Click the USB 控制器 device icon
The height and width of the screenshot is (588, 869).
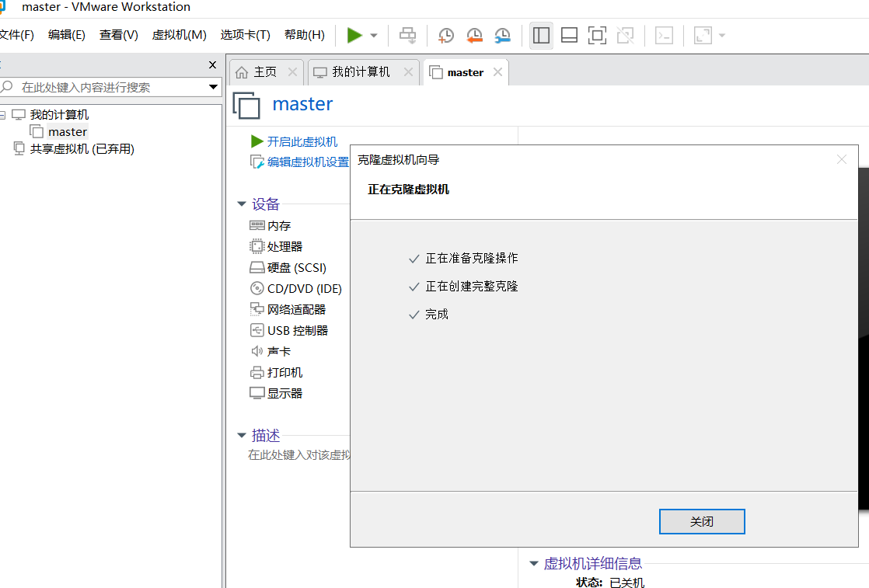(257, 330)
